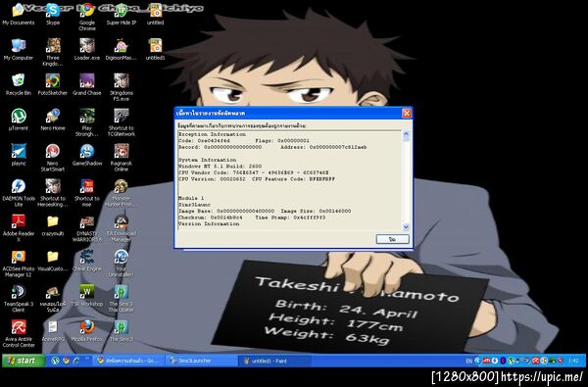This screenshot has height=387, width=588.
Task: Click the system tray clock
Action: pos(573,361)
